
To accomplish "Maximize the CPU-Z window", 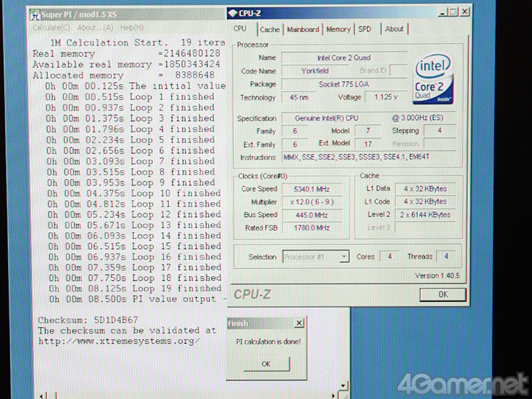I will pyautogui.click(x=454, y=12).
